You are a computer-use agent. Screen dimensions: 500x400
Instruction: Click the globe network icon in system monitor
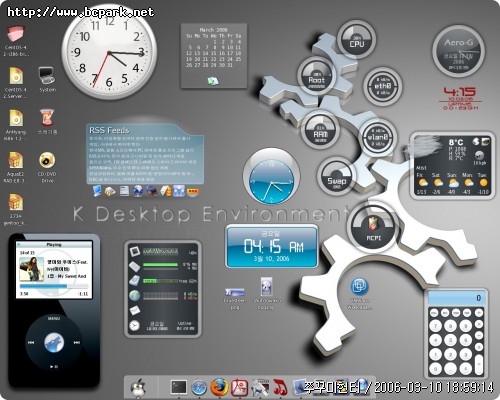point(134,296)
